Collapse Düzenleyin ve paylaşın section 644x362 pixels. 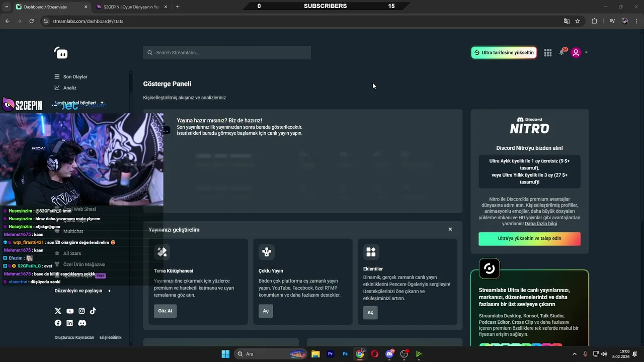pyautogui.click(x=109, y=291)
